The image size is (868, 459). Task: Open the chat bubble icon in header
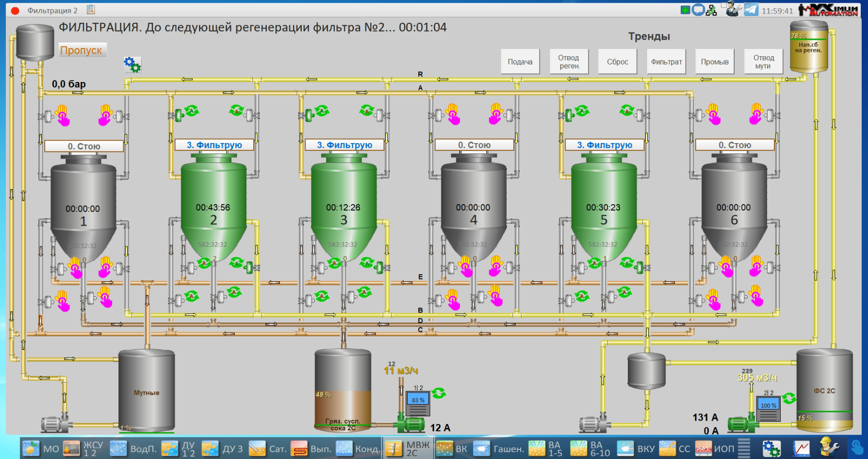pos(698,10)
